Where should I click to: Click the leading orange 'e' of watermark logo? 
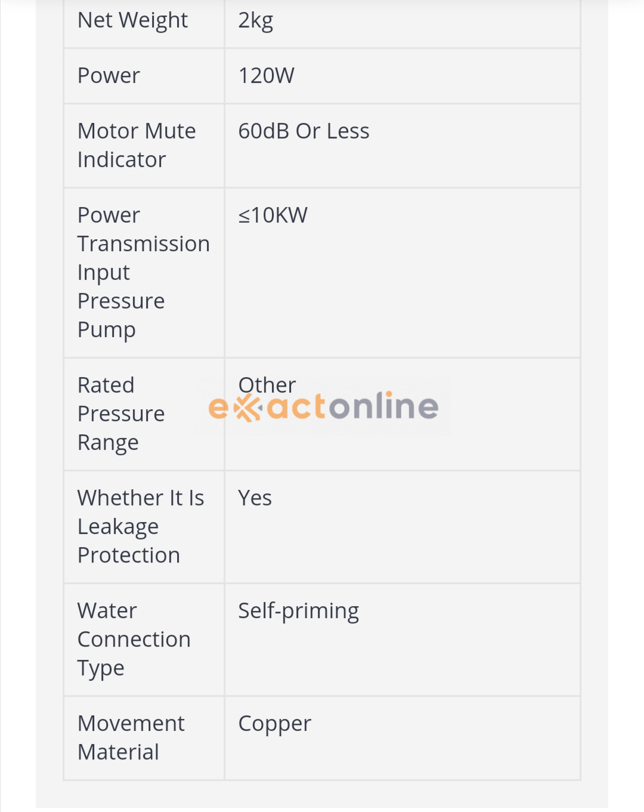[x=218, y=408]
